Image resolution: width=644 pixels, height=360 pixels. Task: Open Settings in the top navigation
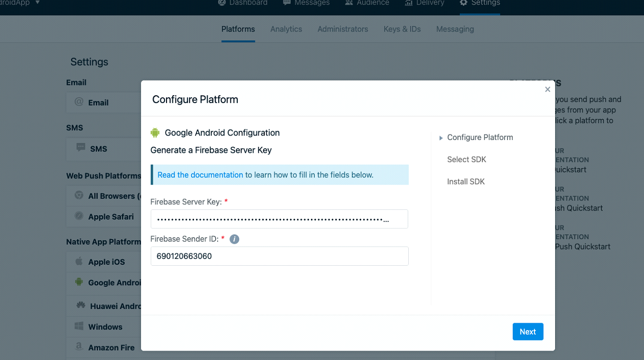click(x=479, y=3)
